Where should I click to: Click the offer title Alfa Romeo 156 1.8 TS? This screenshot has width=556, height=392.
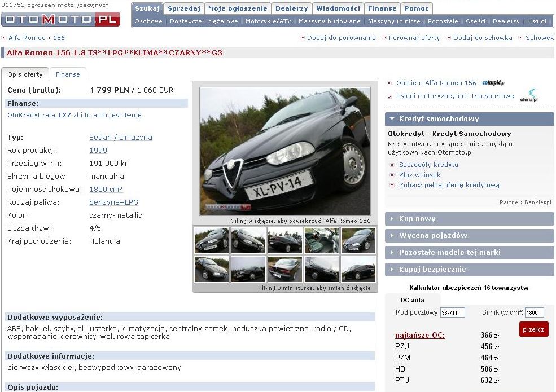115,53
